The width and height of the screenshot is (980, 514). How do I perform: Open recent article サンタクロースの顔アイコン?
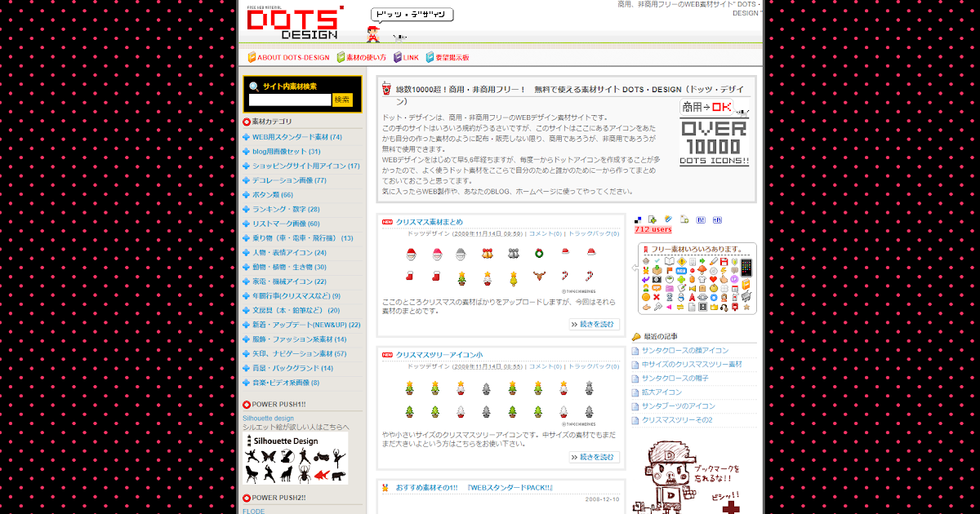pos(685,351)
